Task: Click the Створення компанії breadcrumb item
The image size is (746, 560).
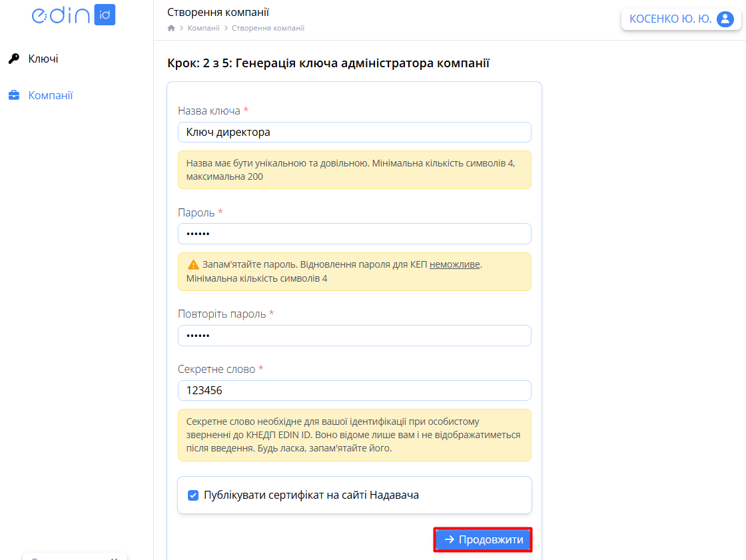Action: [268, 28]
